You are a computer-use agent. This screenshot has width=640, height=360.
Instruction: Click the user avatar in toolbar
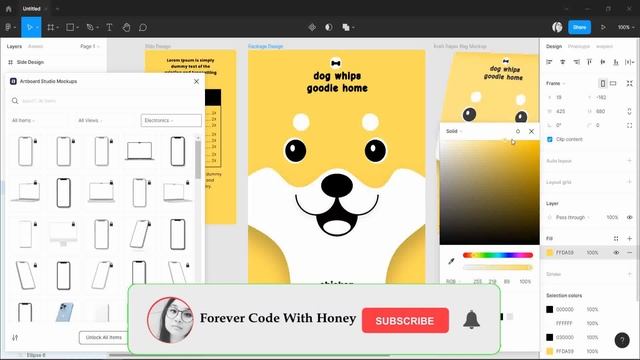[557, 27]
